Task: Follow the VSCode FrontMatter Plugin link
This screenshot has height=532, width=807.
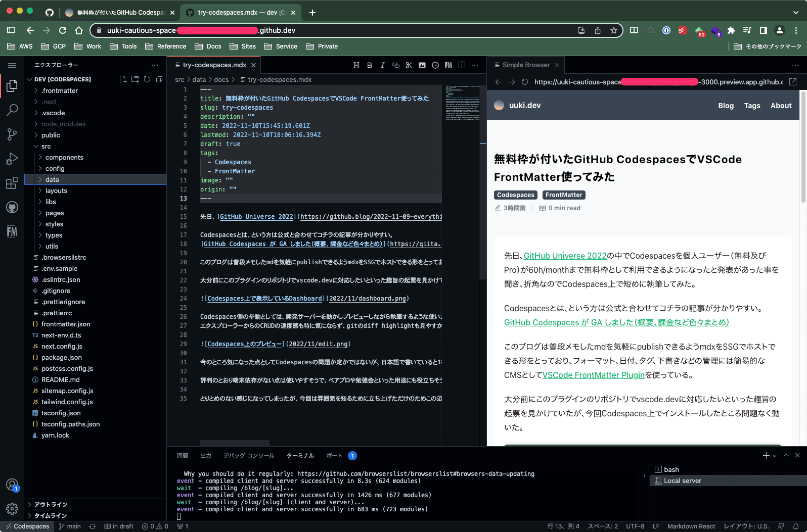Action: tap(593, 375)
